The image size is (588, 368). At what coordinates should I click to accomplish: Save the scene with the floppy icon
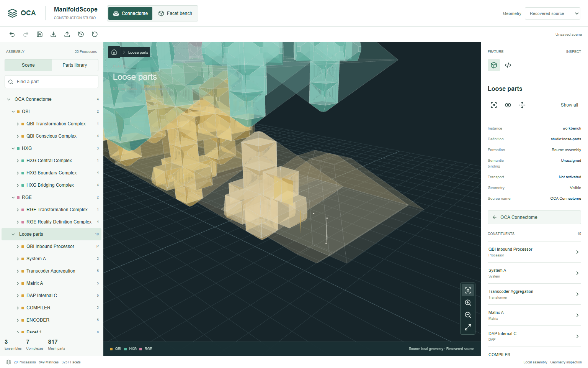(39, 34)
